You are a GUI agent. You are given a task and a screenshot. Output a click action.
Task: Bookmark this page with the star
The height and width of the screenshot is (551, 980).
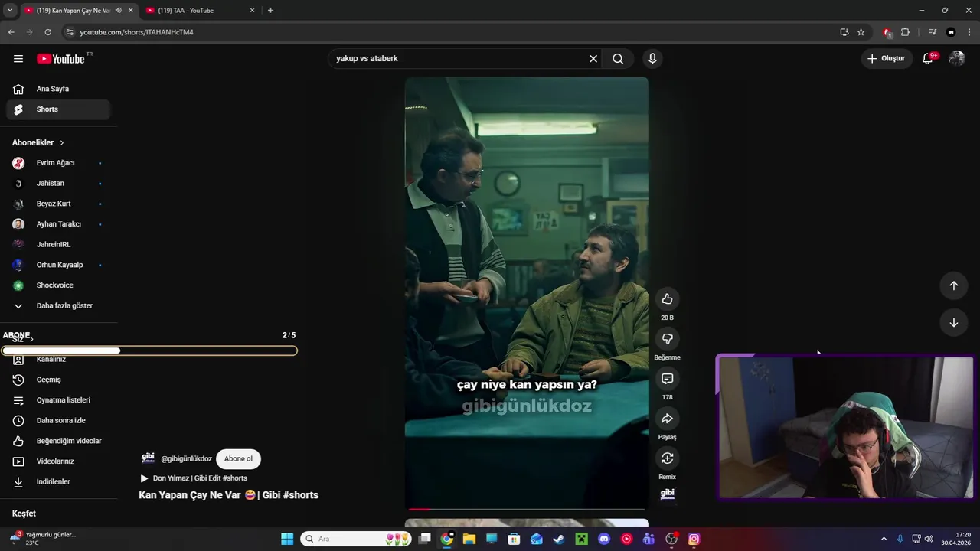click(x=861, y=32)
